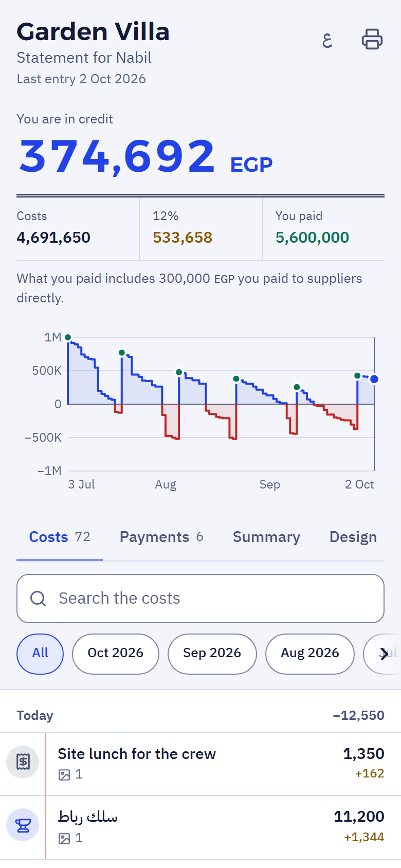Click the +162 fee value
Image resolution: width=401 pixels, height=868 pixels.
[x=369, y=773]
